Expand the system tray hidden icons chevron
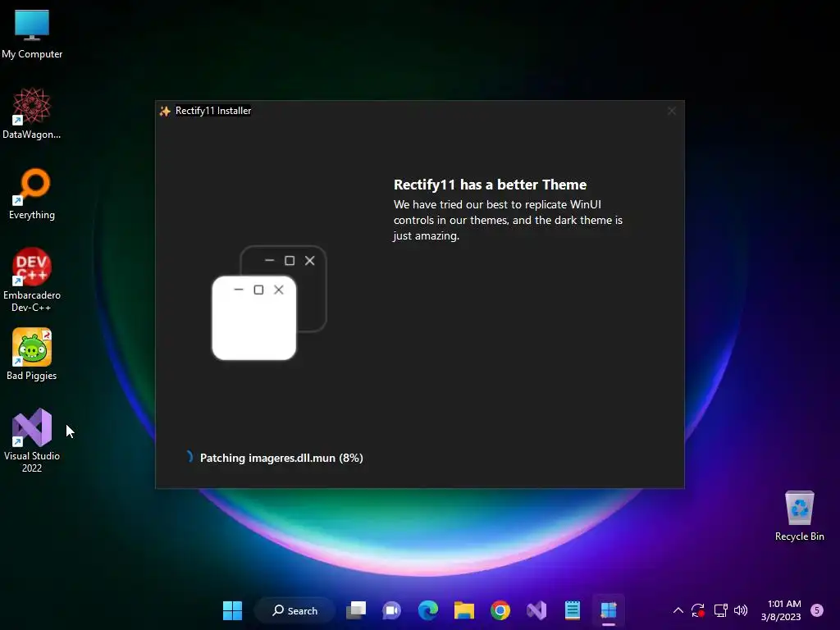The width and height of the screenshot is (840, 630). 678,610
